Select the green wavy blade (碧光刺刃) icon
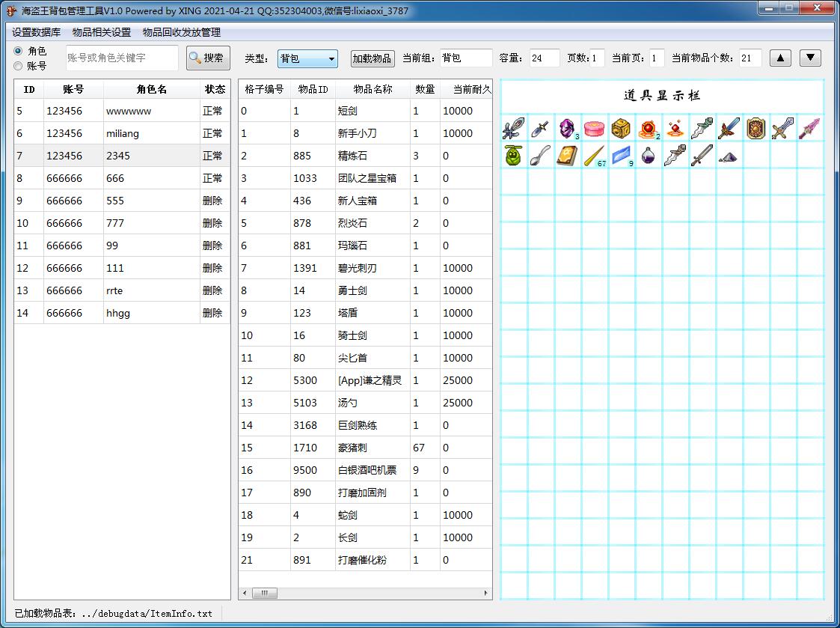This screenshot has width=840, height=628. 702,129
